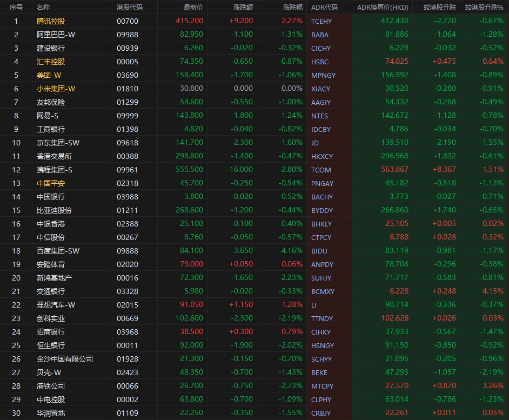Click the ADR换算价(HKD) column header
The height and width of the screenshot is (420, 509).
pyautogui.click(x=383, y=7)
